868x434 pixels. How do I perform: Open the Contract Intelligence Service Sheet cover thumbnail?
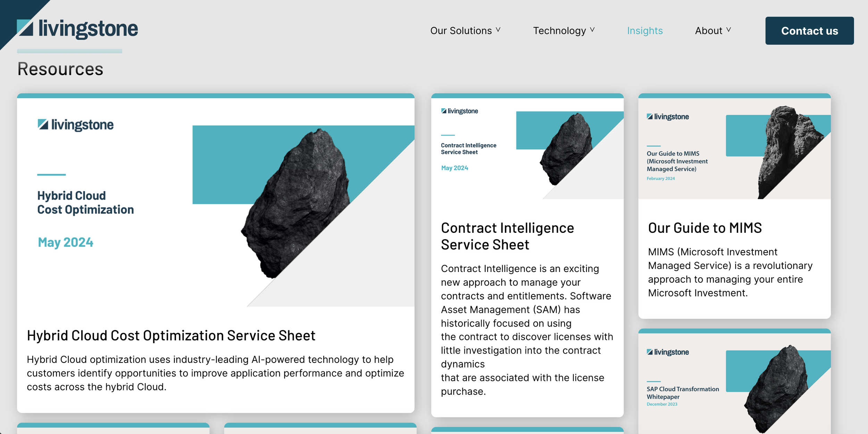coord(527,148)
